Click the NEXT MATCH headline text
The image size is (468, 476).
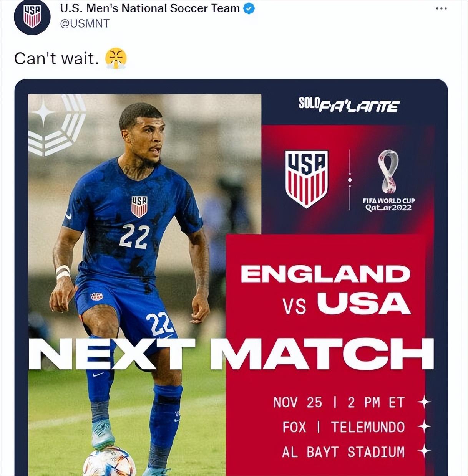[231, 354]
